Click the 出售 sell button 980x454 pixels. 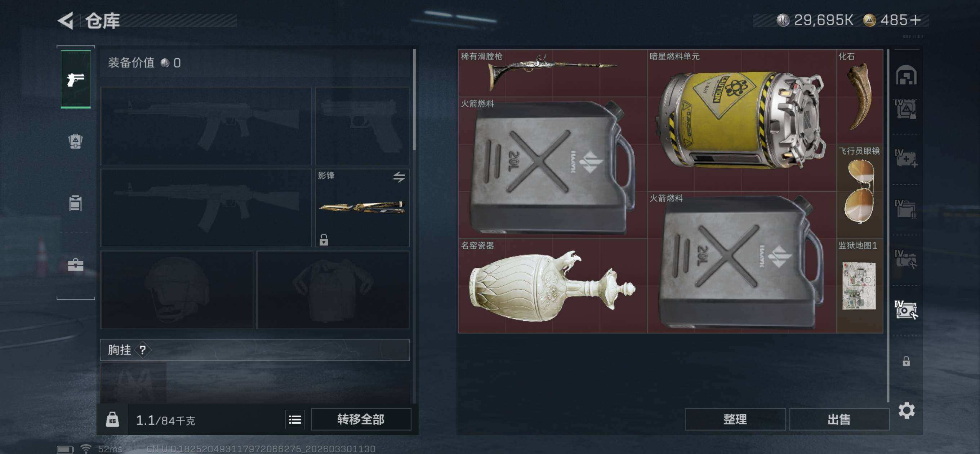839,419
